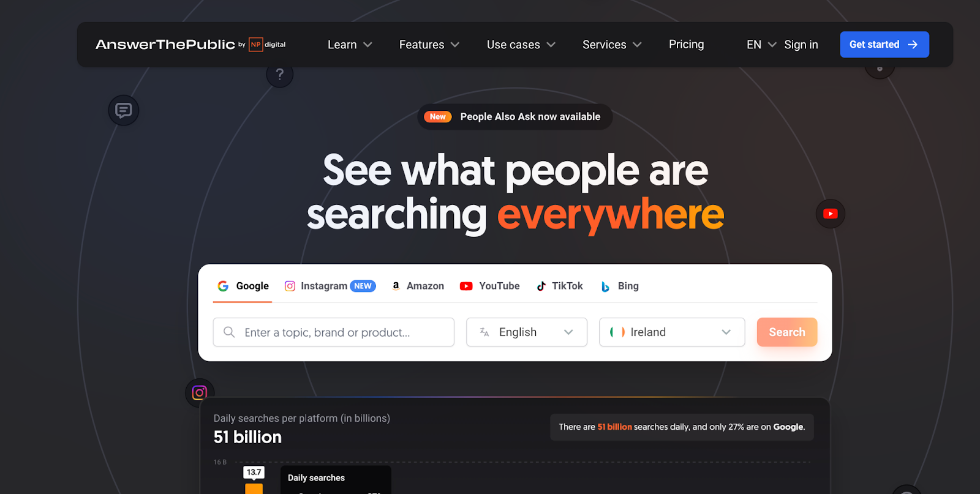980x494 pixels.
Task: Expand the Learn menu
Action: (x=350, y=45)
